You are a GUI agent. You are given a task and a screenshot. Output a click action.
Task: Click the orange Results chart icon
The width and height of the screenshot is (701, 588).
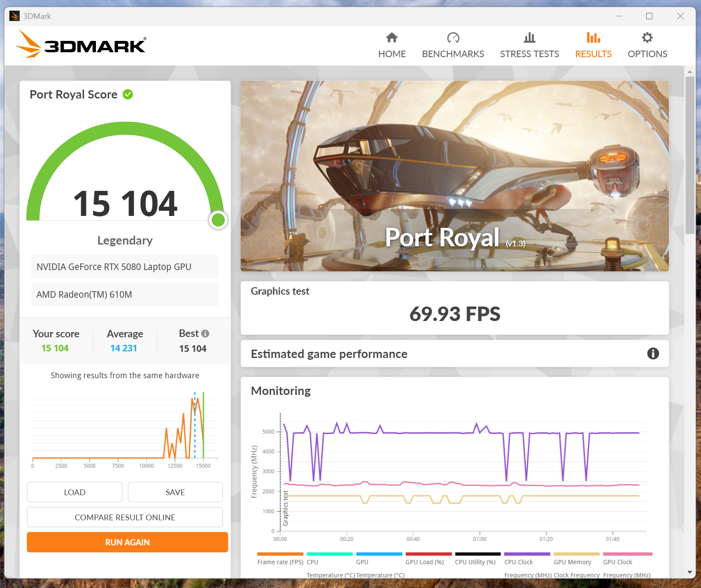593,38
